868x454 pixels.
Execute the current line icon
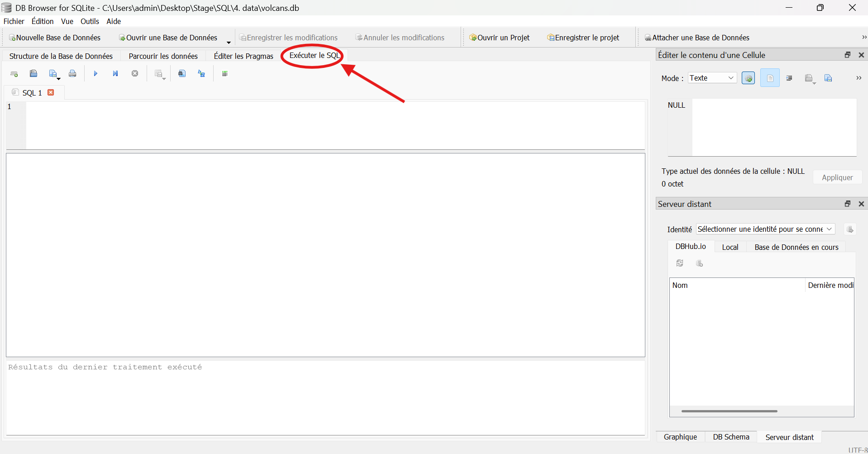click(115, 74)
